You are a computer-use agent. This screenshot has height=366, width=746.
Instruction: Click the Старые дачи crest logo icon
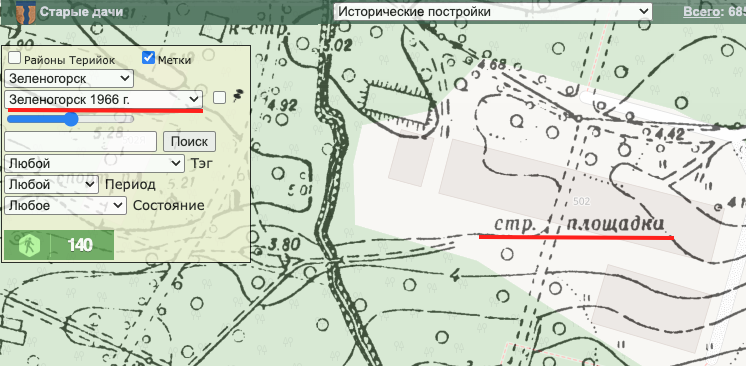[25, 12]
